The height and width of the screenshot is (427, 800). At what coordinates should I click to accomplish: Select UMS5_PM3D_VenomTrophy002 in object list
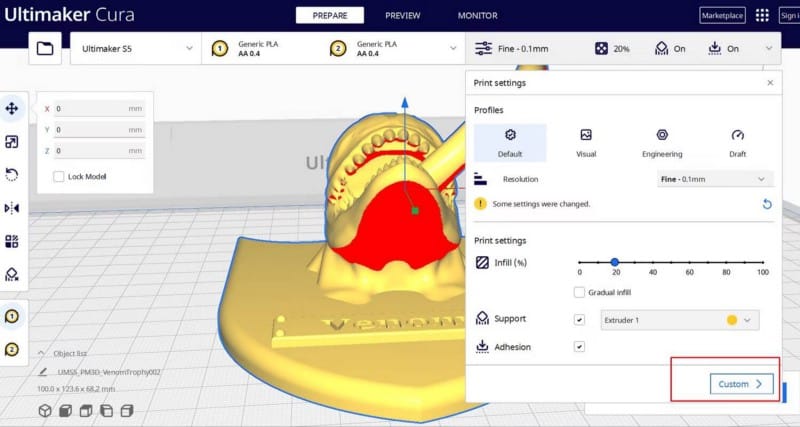(109, 372)
